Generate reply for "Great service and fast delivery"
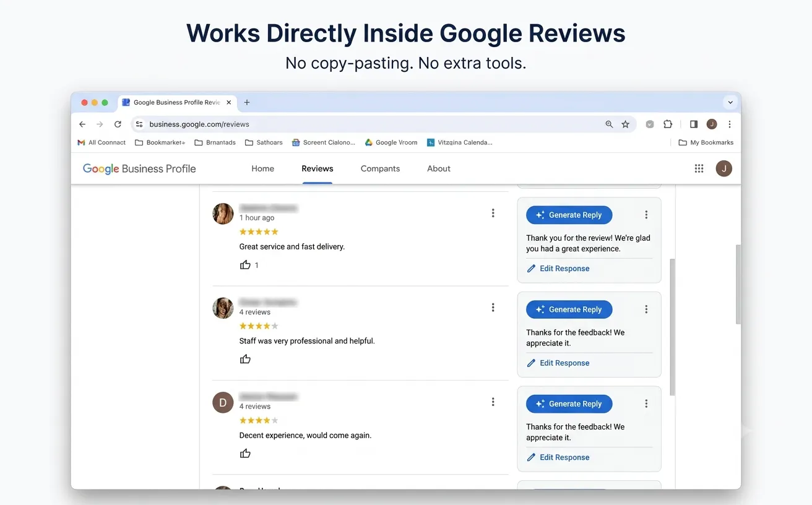The height and width of the screenshot is (505, 812). click(x=569, y=215)
